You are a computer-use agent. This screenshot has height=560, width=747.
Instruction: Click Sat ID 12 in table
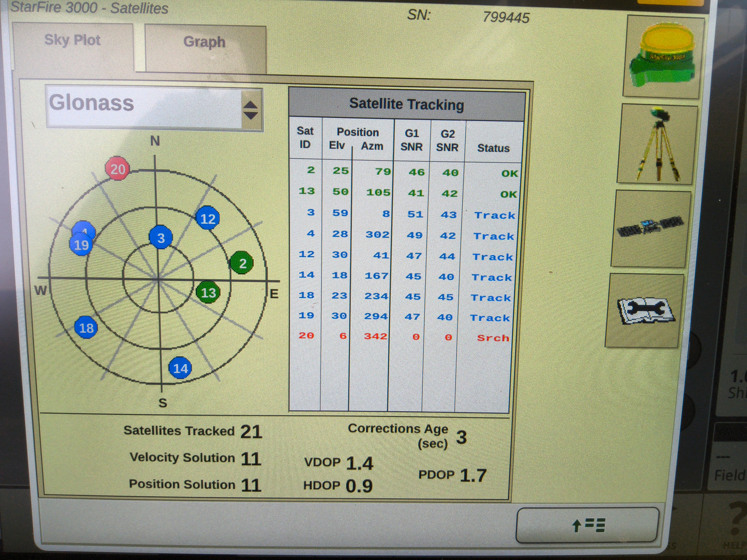click(x=307, y=254)
